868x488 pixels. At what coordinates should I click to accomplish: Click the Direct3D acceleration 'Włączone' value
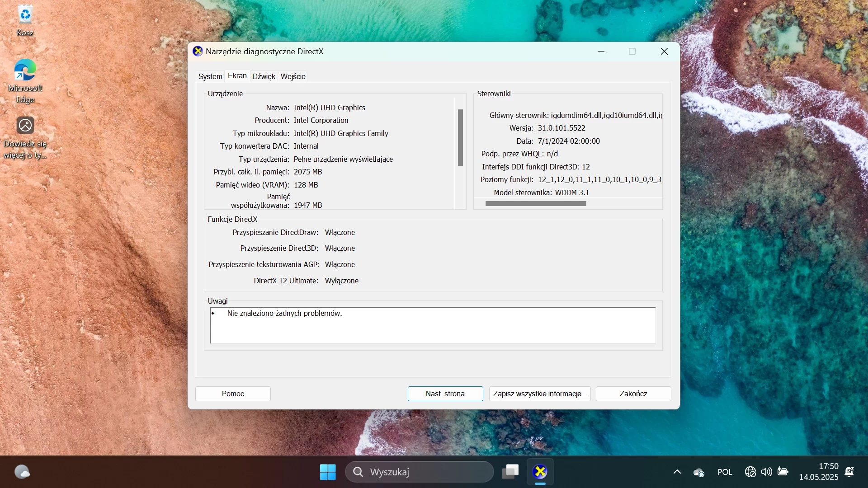point(340,249)
